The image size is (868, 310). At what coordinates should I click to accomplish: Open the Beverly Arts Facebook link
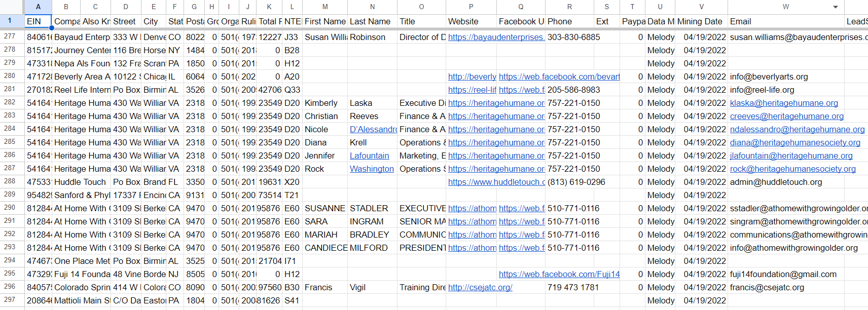pos(559,77)
